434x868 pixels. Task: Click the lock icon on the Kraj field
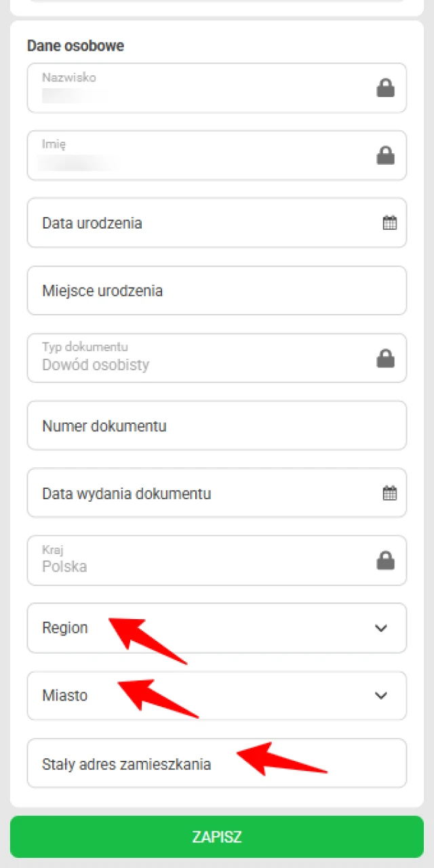(x=385, y=561)
